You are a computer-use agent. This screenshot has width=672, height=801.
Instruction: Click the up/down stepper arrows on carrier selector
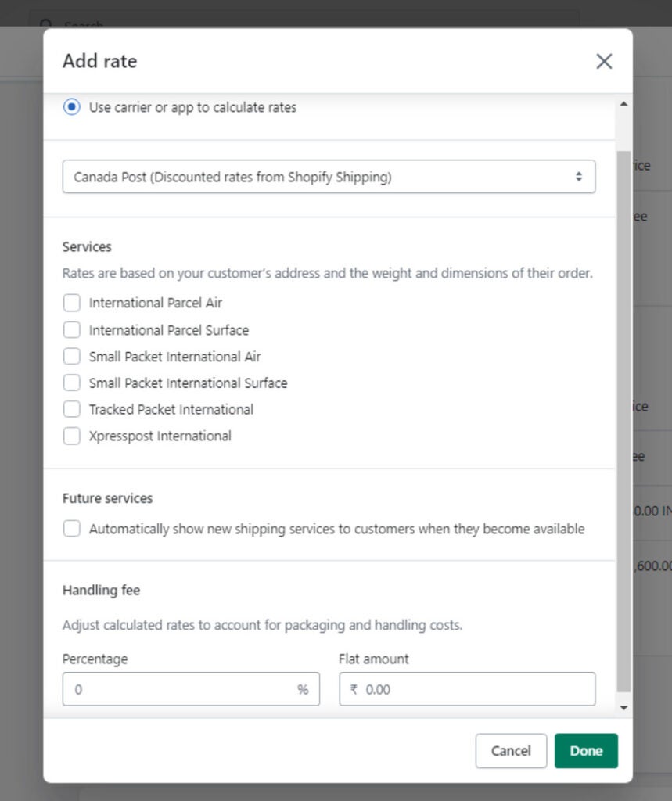[x=580, y=176]
